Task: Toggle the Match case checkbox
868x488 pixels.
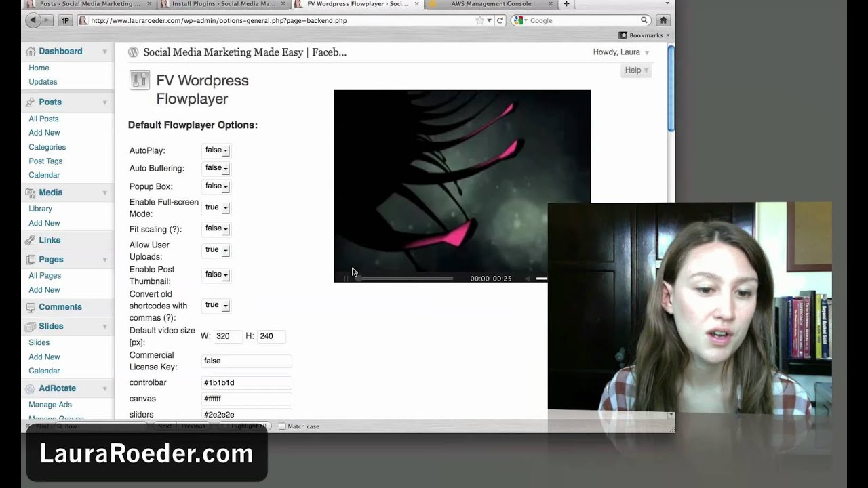Action: 282,426
